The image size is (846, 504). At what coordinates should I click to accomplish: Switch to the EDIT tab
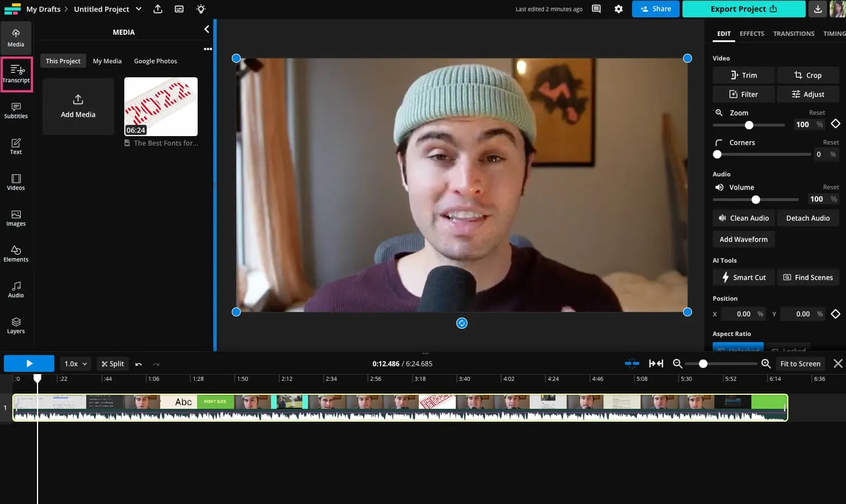point(724,34)
